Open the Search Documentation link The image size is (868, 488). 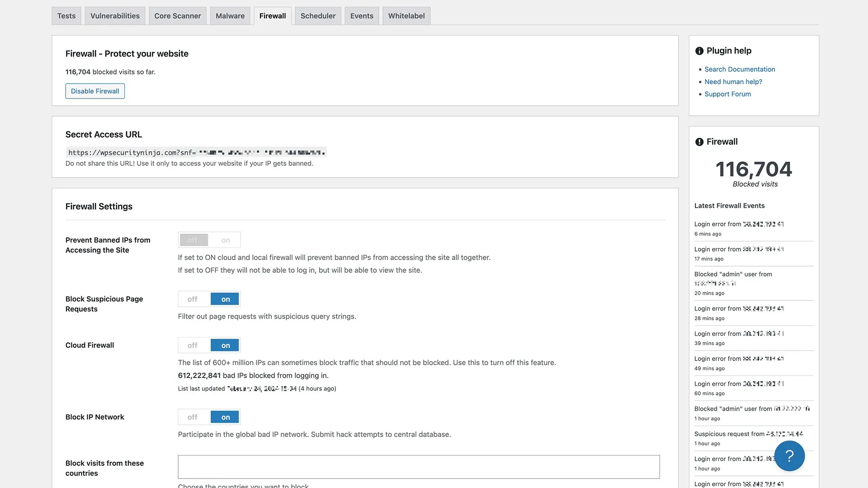(x=740, y=69)
